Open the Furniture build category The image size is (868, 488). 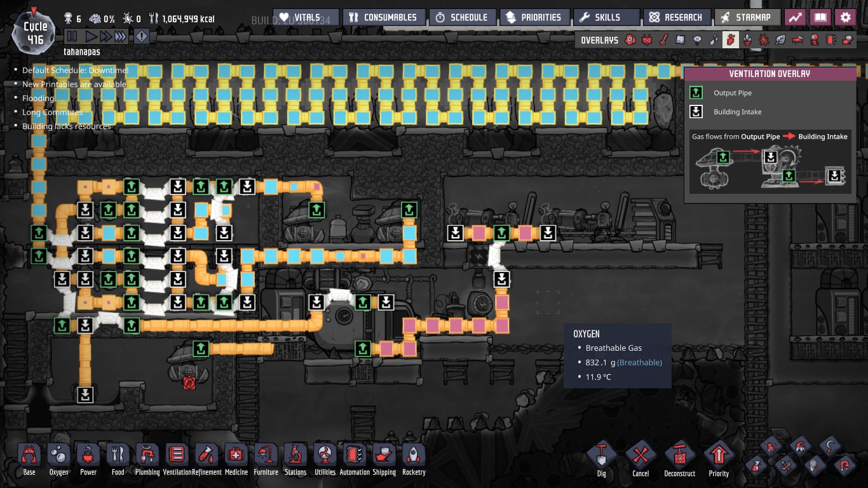click(x=266, y=459)
